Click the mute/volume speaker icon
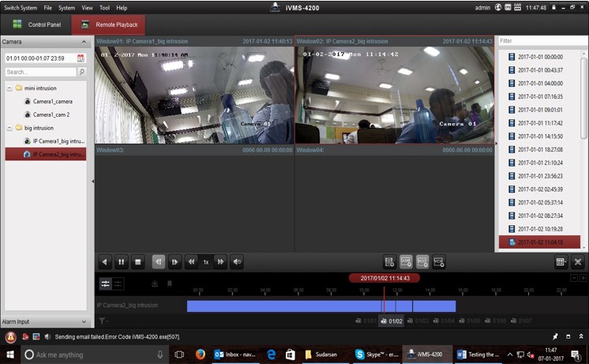 (x=237, y=261)
